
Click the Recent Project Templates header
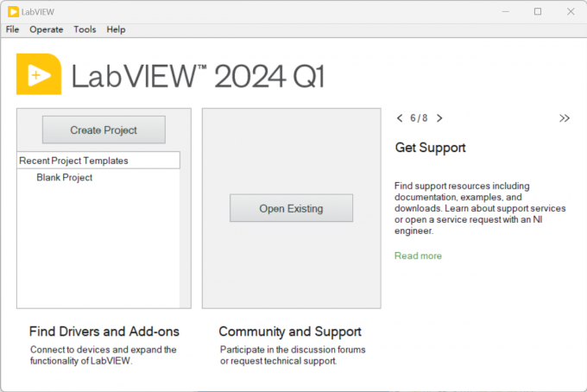click(98, 161)
